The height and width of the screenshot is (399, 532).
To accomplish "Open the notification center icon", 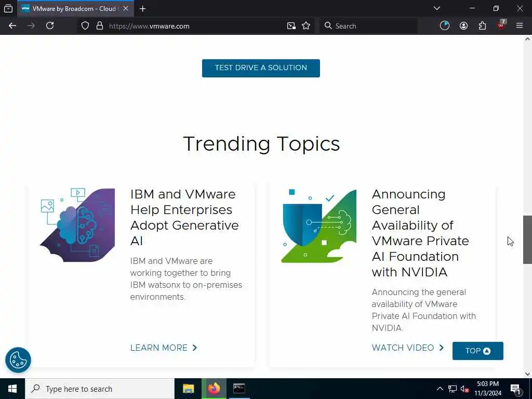I will [515, 389].
